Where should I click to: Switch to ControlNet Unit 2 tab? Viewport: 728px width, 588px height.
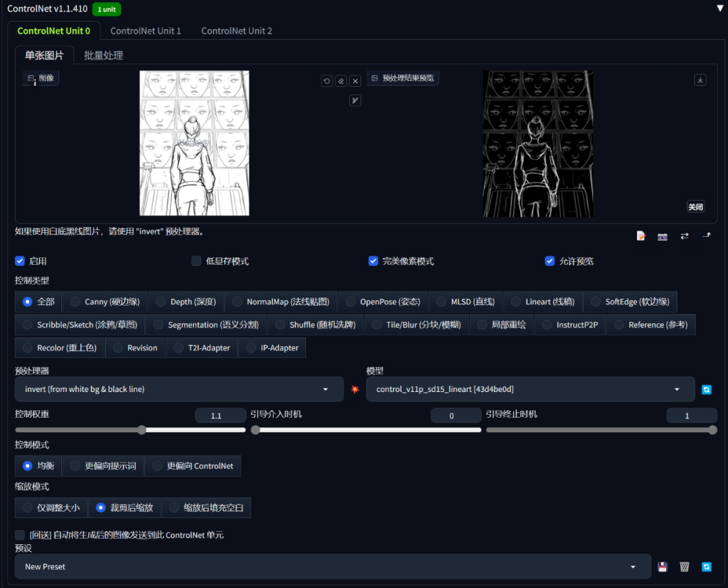pyautogui.click(x=237, y=30)
